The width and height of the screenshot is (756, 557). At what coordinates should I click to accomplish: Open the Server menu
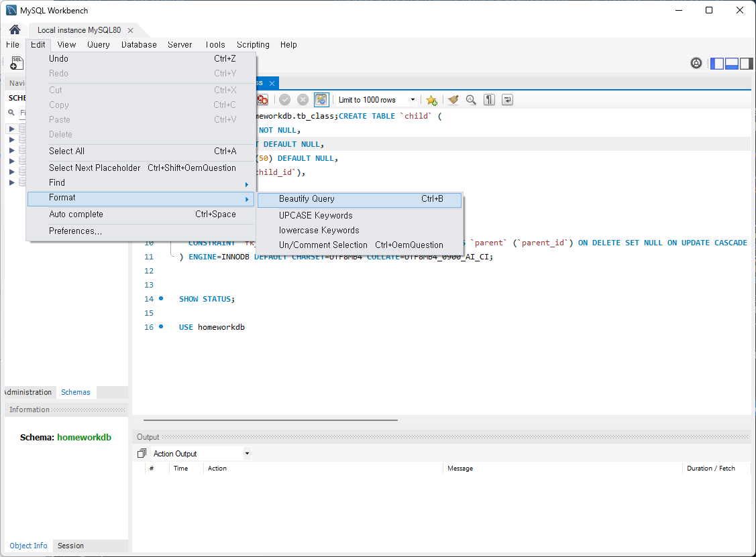coord(180,45)
